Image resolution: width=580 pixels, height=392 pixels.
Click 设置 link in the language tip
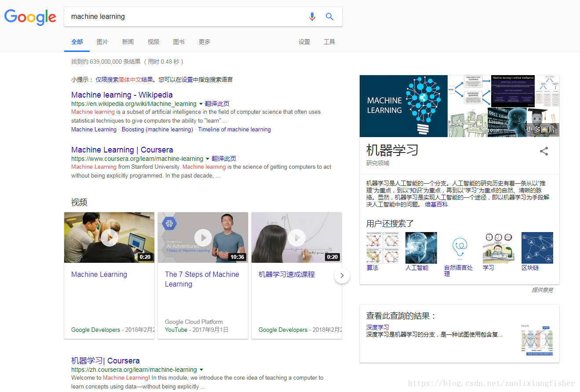point(187,80)
